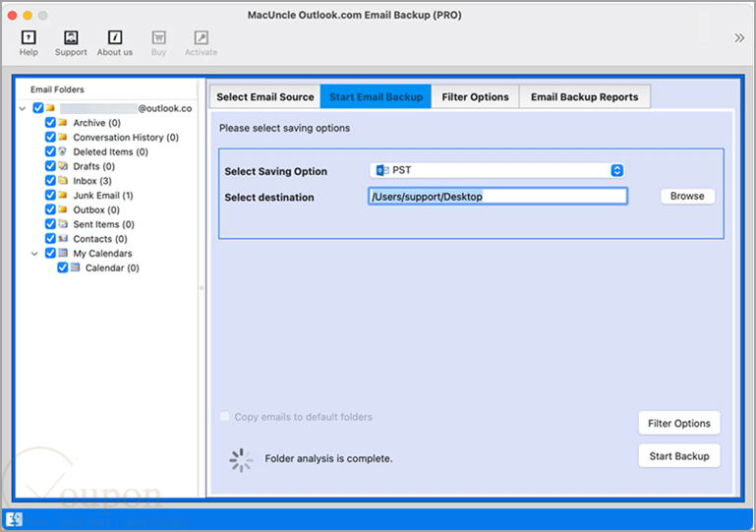Uncheck the Conversation History checkbox

point(50,137)
